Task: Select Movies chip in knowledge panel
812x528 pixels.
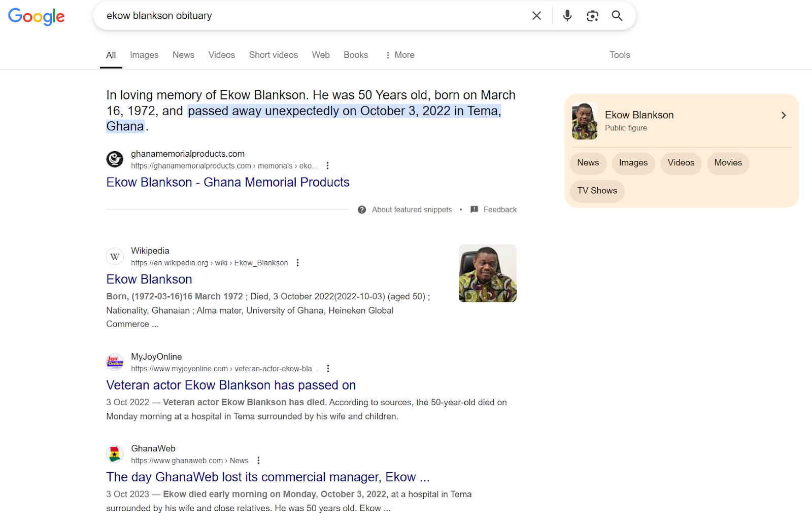Action: tap(728, 163)
